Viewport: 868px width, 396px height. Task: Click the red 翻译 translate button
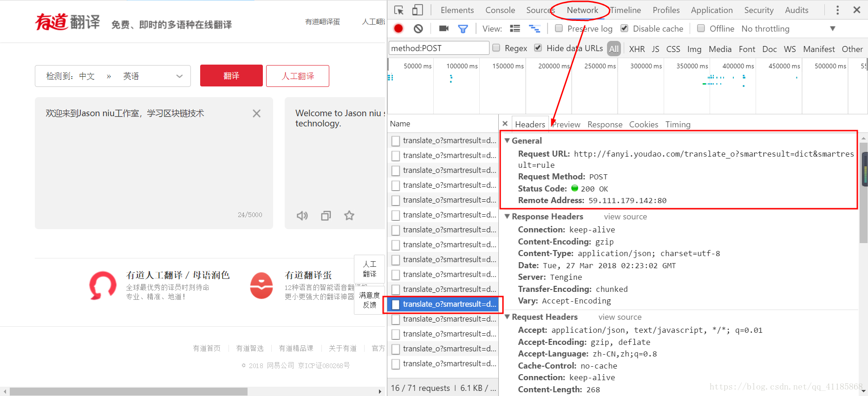tap(231, 76)
